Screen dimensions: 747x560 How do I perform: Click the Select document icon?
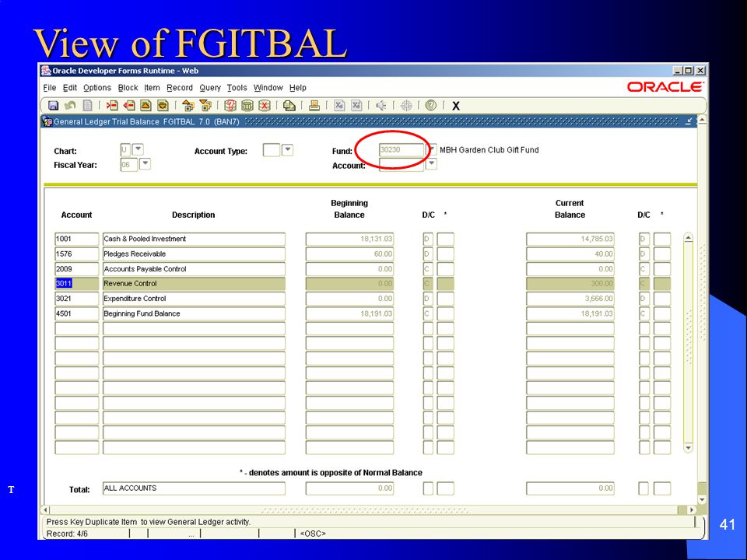[x=88, y=106]
